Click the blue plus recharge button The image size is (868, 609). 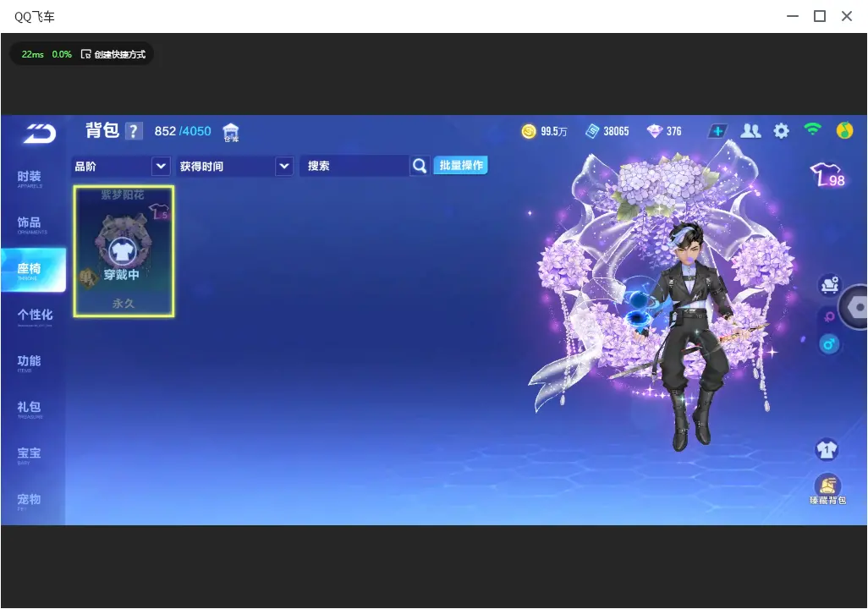click(x=717, y=131)
